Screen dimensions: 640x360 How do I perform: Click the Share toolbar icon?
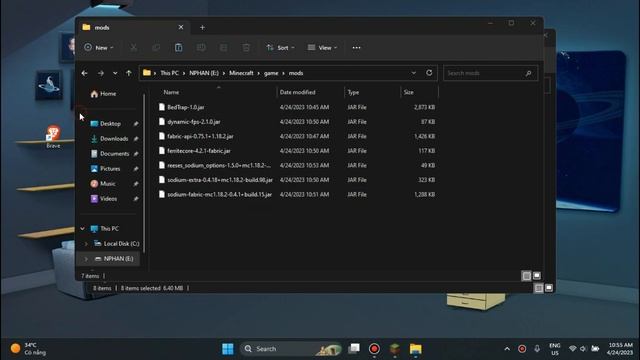pos(223,48)
